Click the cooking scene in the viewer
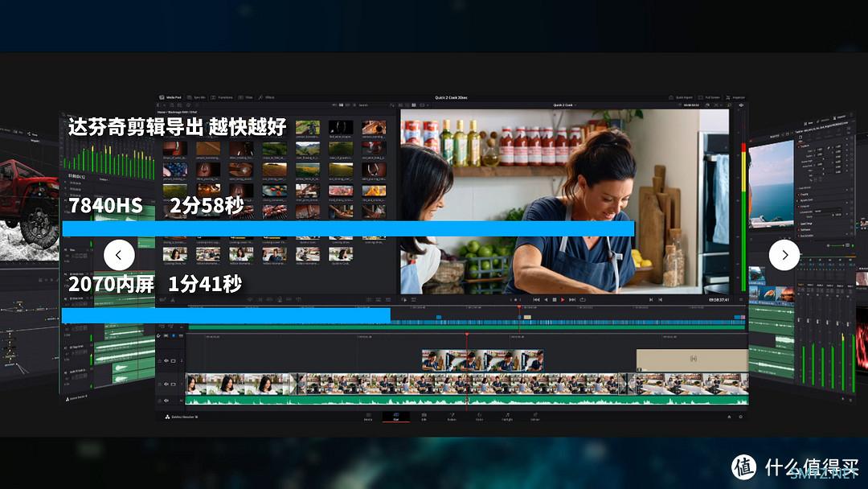Viewport: 868px width, 489px height. (565, 202)
